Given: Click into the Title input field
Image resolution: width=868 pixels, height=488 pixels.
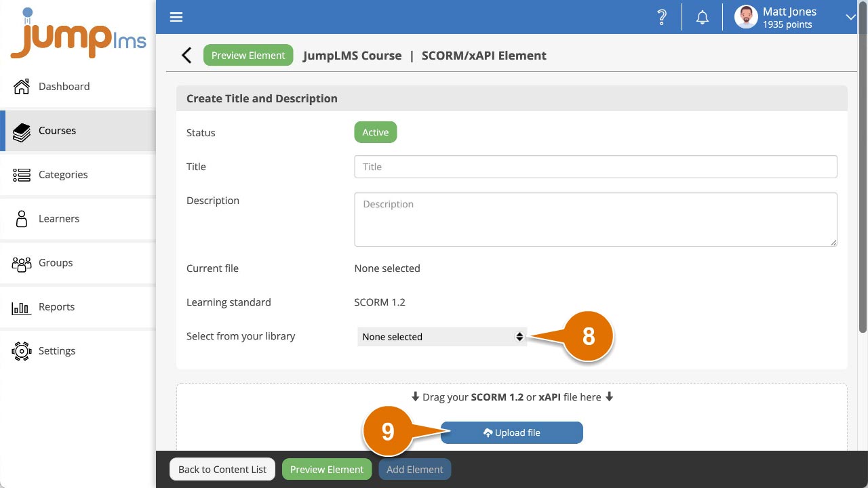Looking at the screenshot, I should [595, 167].
